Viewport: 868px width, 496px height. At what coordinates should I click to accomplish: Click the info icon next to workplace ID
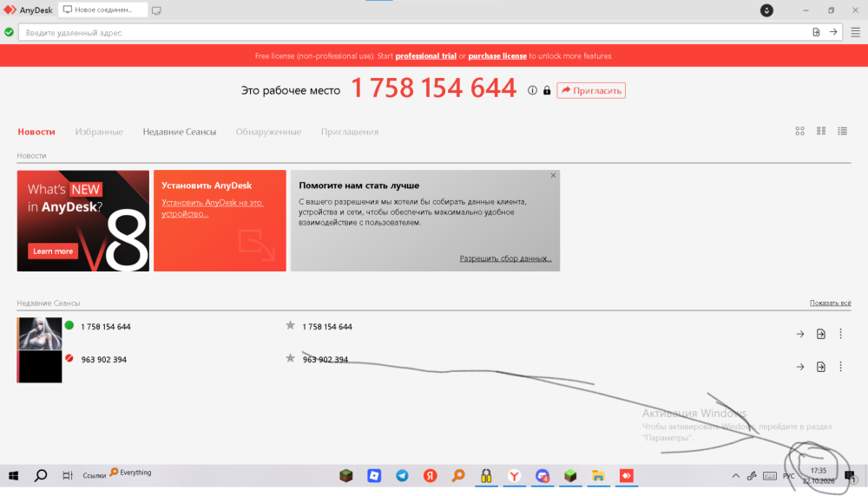click(532, 90)
